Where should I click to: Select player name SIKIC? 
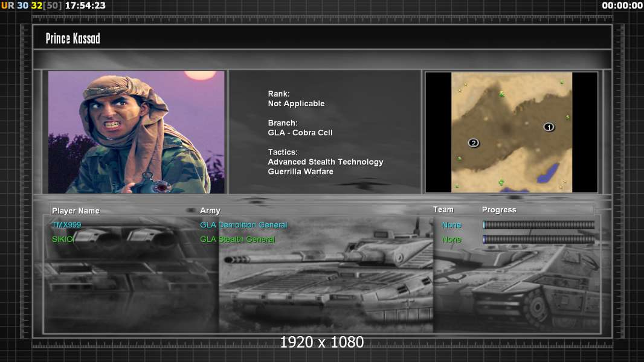point(62,240)
